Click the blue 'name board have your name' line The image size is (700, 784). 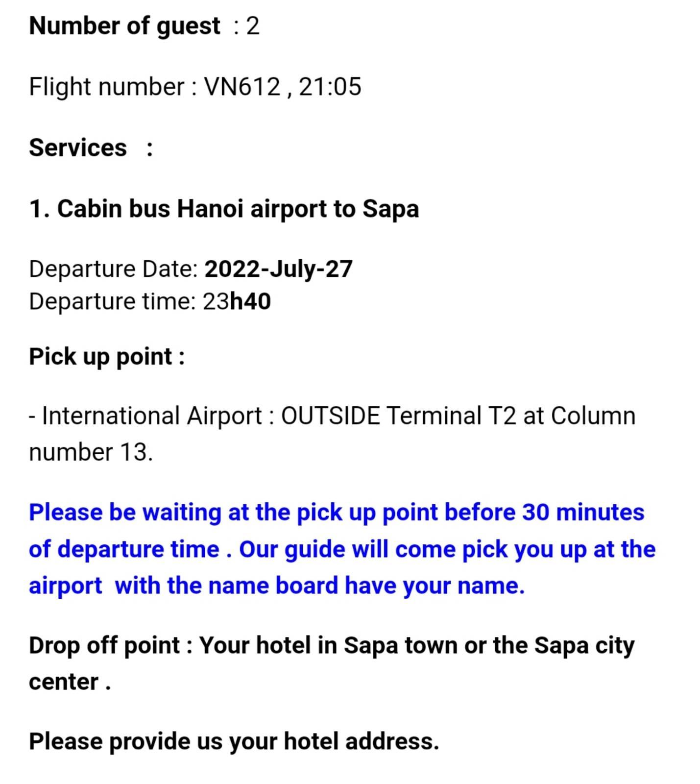[x=277, y=586]
